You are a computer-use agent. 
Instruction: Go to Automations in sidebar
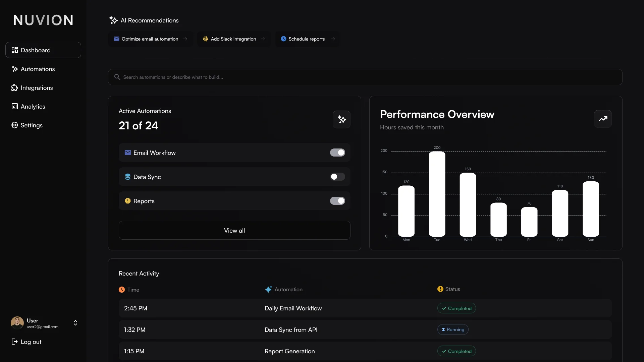(x=38, y=69)
